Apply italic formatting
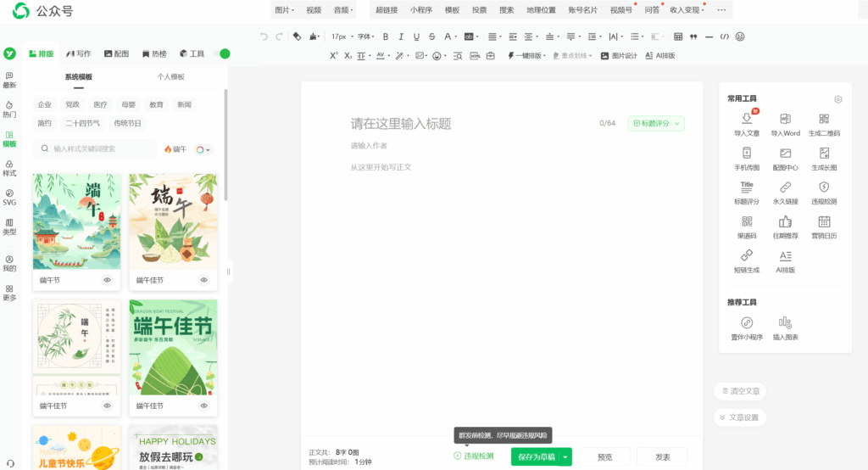The image size is (868, 470). point(401,36)
